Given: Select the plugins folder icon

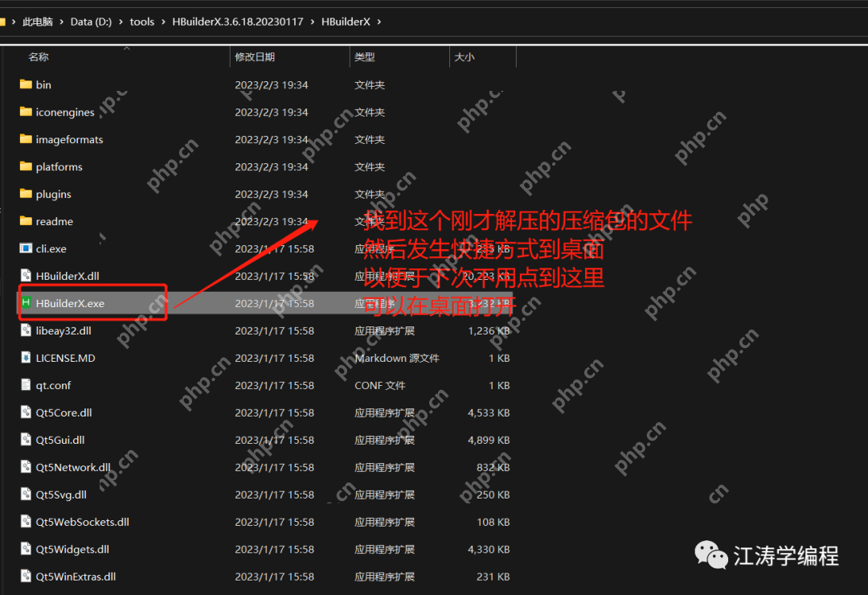Looking at the screenshot, I should 26,194.
